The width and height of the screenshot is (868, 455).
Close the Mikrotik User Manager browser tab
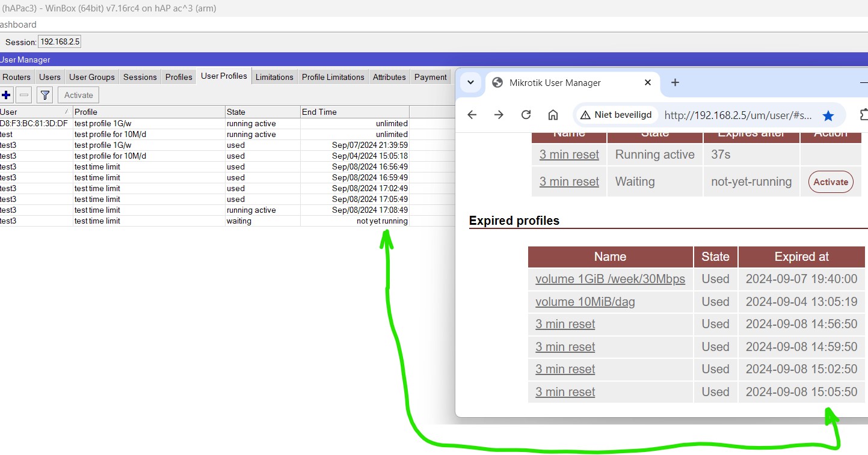click(x=648, y=83)
